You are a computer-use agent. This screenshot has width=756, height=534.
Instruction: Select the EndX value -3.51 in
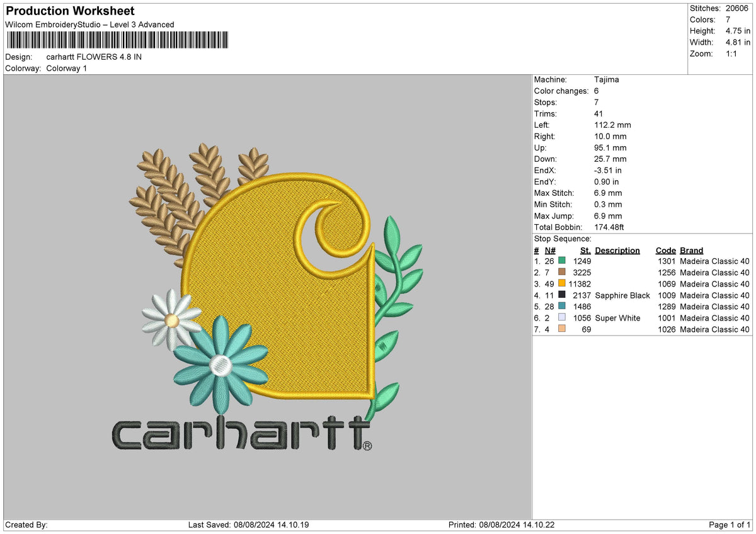point(608,170)
